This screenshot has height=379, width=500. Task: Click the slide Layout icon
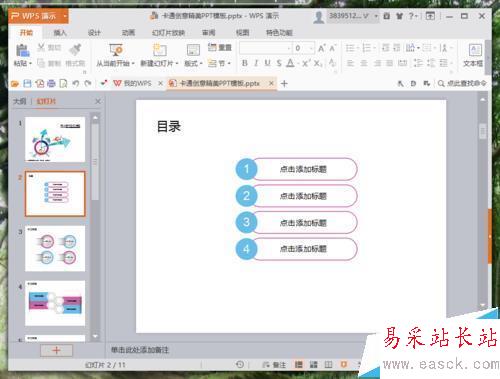(193, 50)
